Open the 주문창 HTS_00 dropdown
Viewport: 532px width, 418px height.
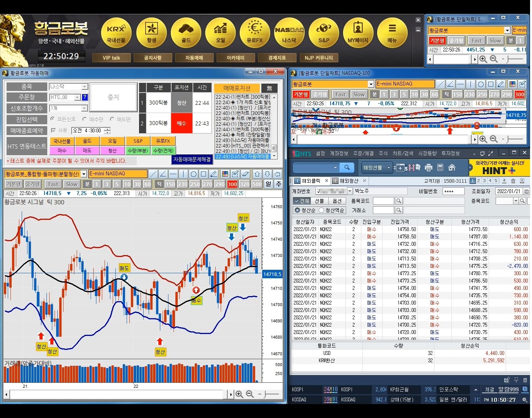coord(77,97)
